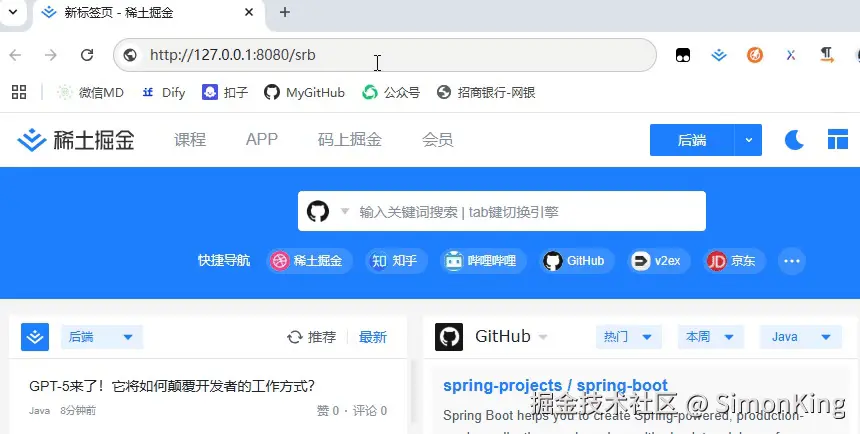Image resolution: width=860 pixels, height=434 pixels.
Task: Switch to the 最新 tab
Action: [x=373, y=337]
